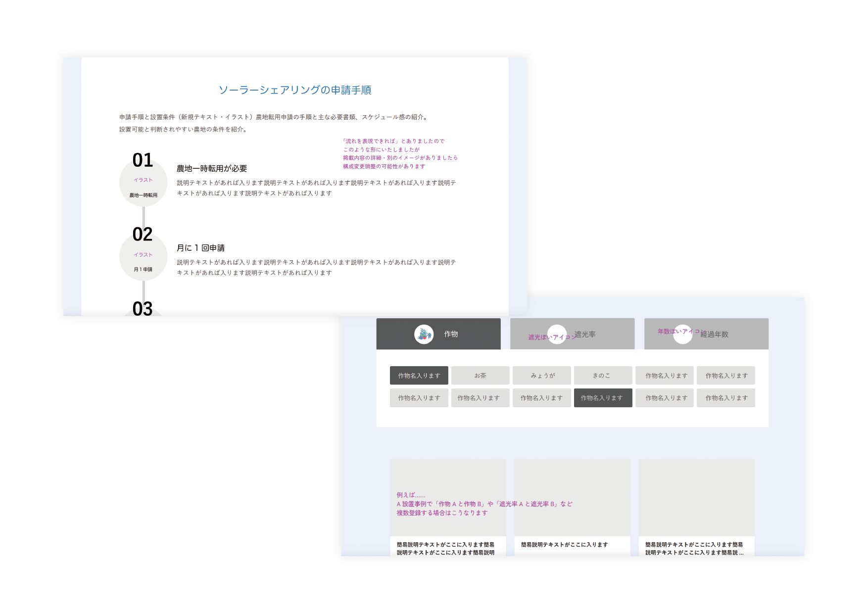Click the plant icon in the 作物 tab
The image size is (868, 614).
pyautogui.click(x=424, y=334)
